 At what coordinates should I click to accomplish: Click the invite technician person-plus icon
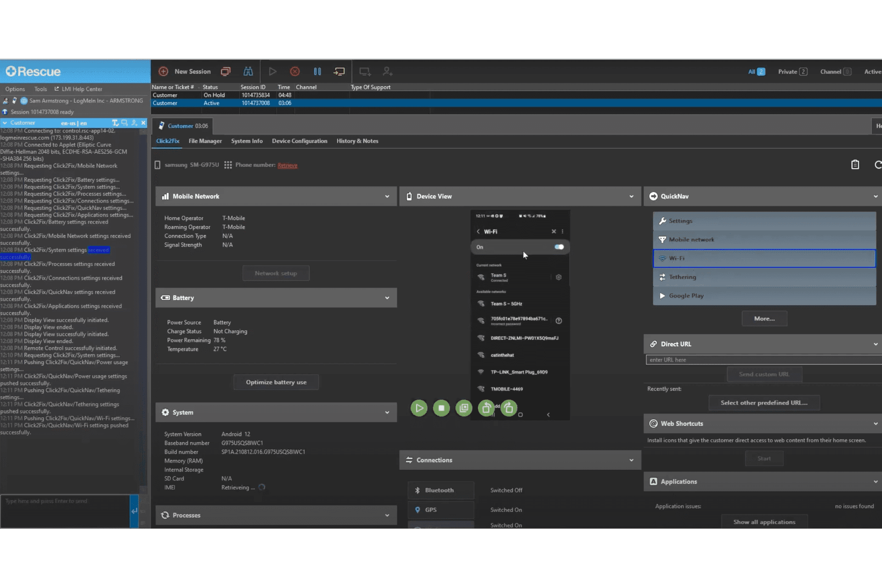(388, 72)
